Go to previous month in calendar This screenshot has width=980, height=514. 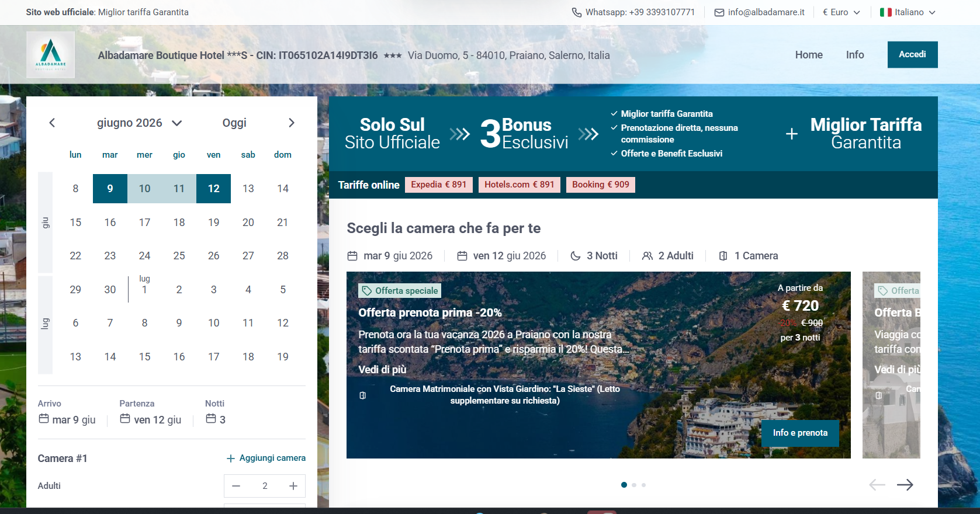[52, 123]
